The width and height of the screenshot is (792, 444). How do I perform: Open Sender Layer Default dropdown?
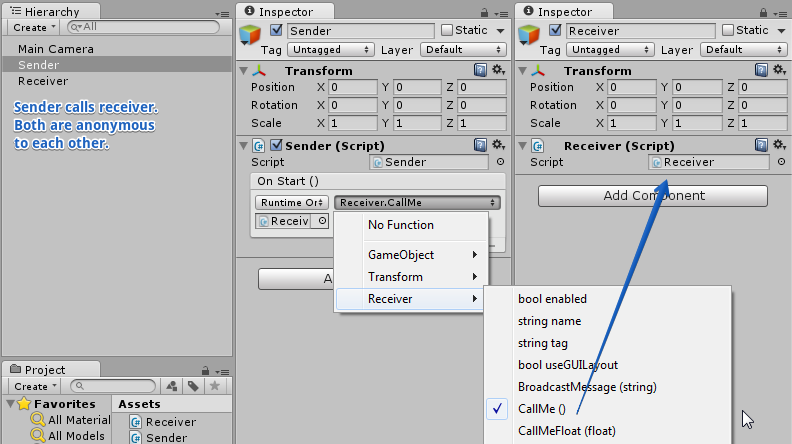click(x=463, y=50)
